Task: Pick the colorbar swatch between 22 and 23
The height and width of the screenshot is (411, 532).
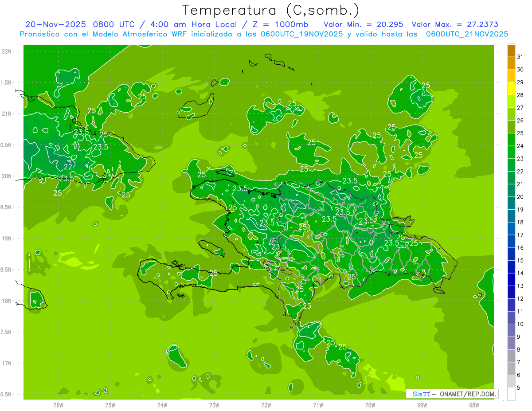Action: point(511,165)
